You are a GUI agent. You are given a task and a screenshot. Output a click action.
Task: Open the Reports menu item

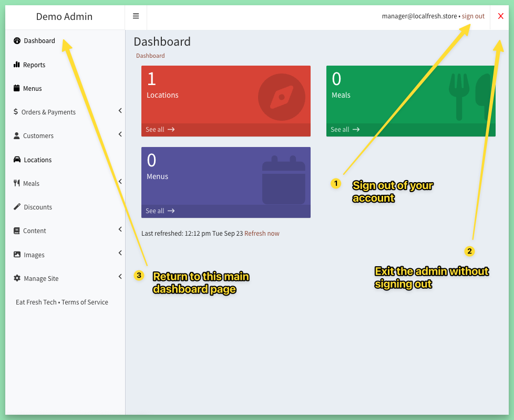(34, 65)
